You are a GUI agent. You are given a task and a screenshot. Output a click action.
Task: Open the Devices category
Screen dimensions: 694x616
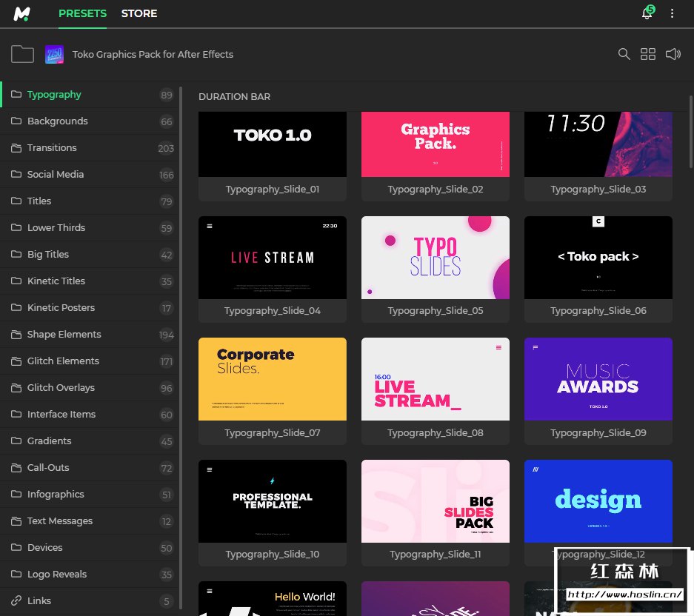[90, 547]
